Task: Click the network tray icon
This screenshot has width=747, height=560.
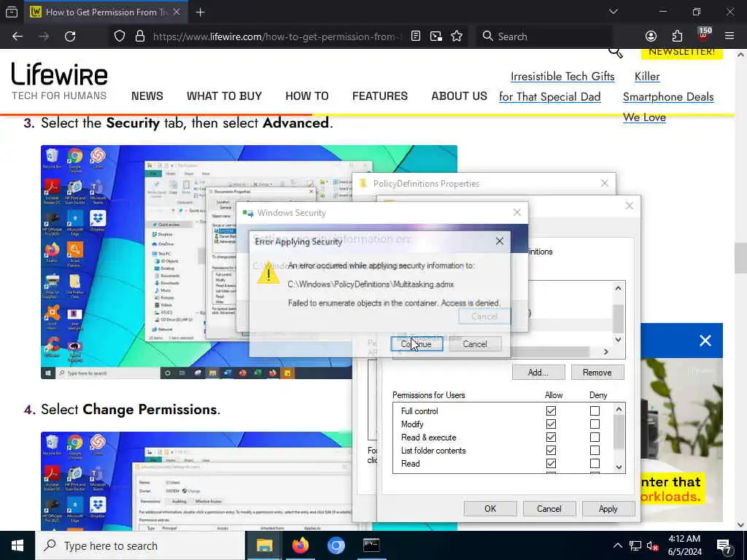Action: pos(635,546)
